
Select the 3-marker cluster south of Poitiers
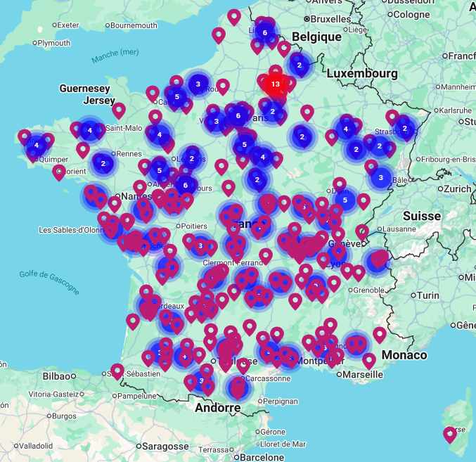click(x=200, y=245)
